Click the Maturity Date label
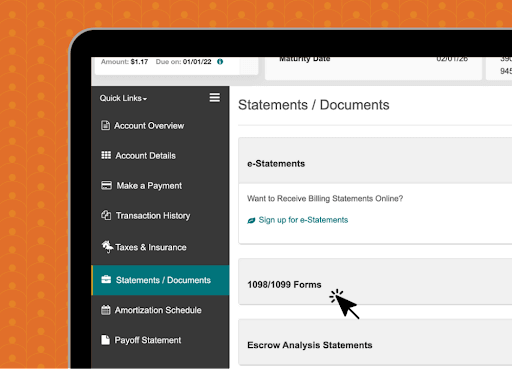 pos(305,59)
